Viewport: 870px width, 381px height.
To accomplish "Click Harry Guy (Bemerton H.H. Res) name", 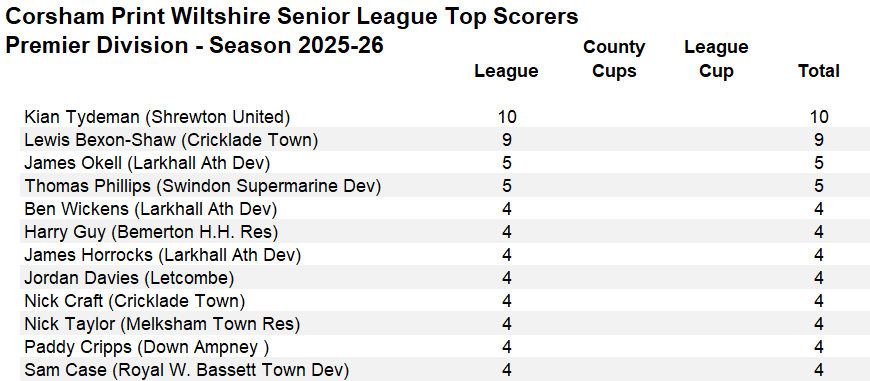I will [x=151, y=232].
